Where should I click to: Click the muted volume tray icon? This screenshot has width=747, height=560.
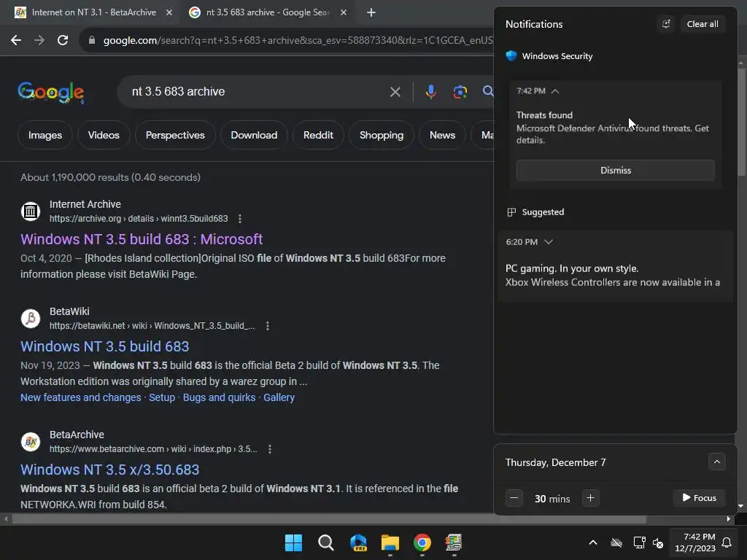pos(658,542)
